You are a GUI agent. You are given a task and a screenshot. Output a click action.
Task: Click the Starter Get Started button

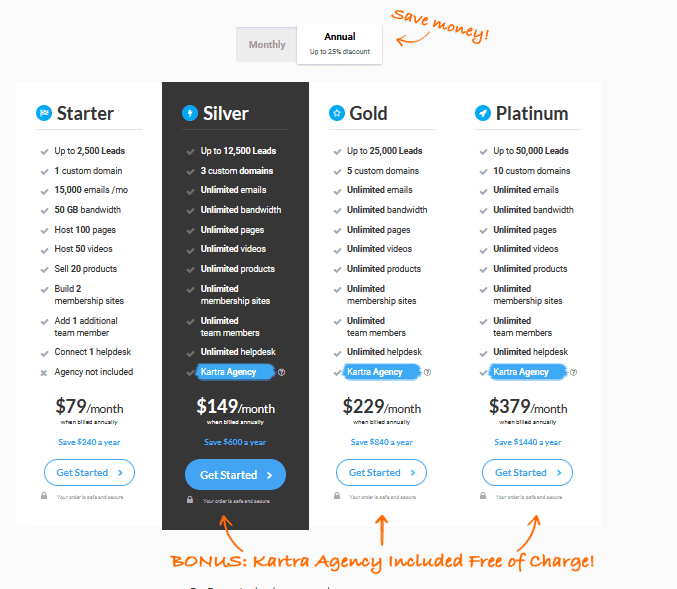coord(89,473)
